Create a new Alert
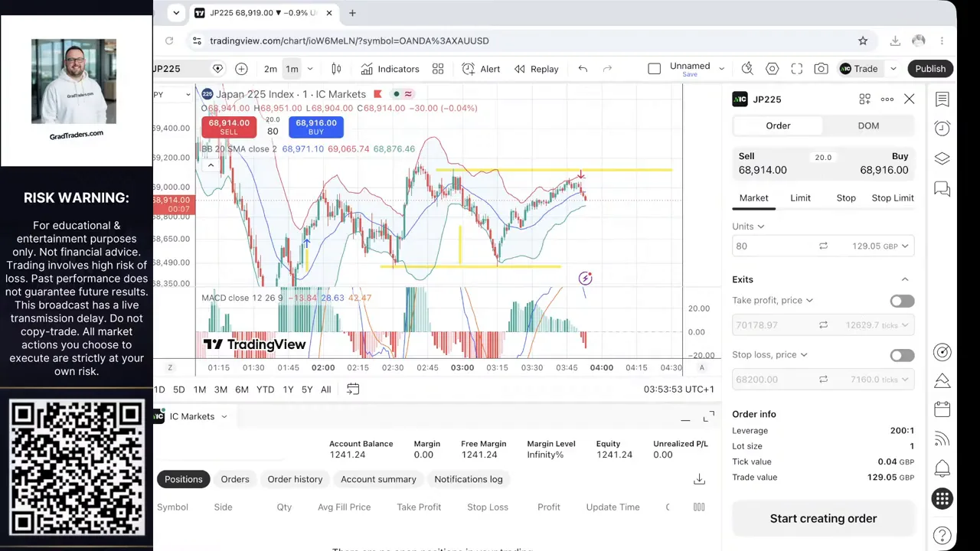 (x=481, y=69)
